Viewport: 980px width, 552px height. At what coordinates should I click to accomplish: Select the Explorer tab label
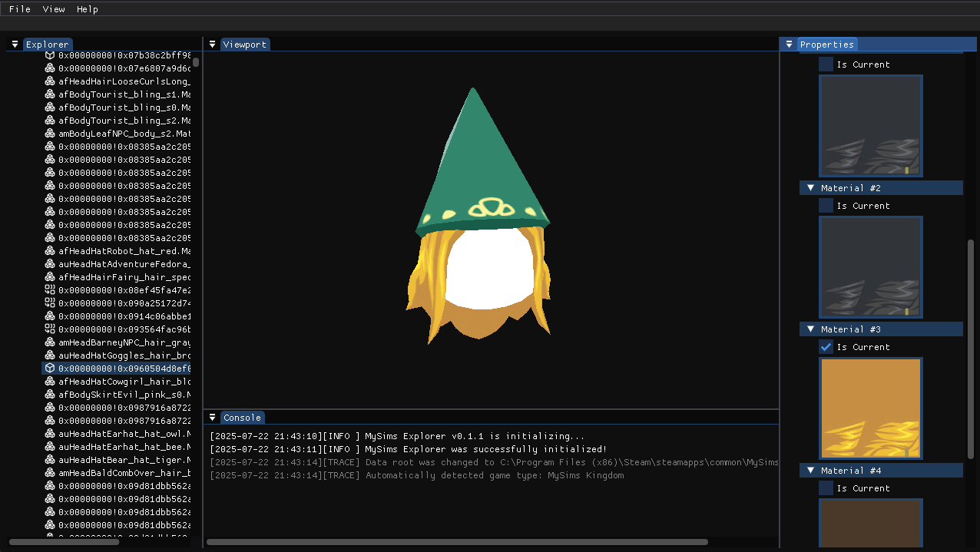(48, 44)
